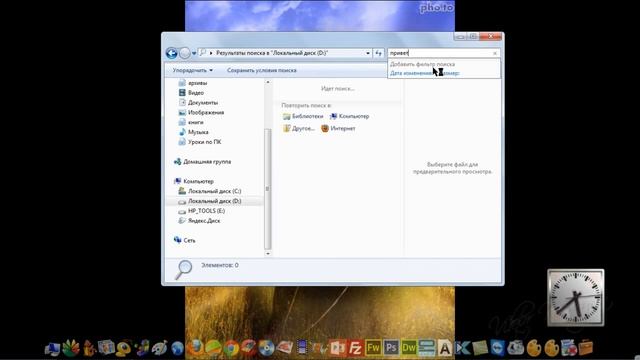Open the CD disc icon in the dock

point(267,348)
